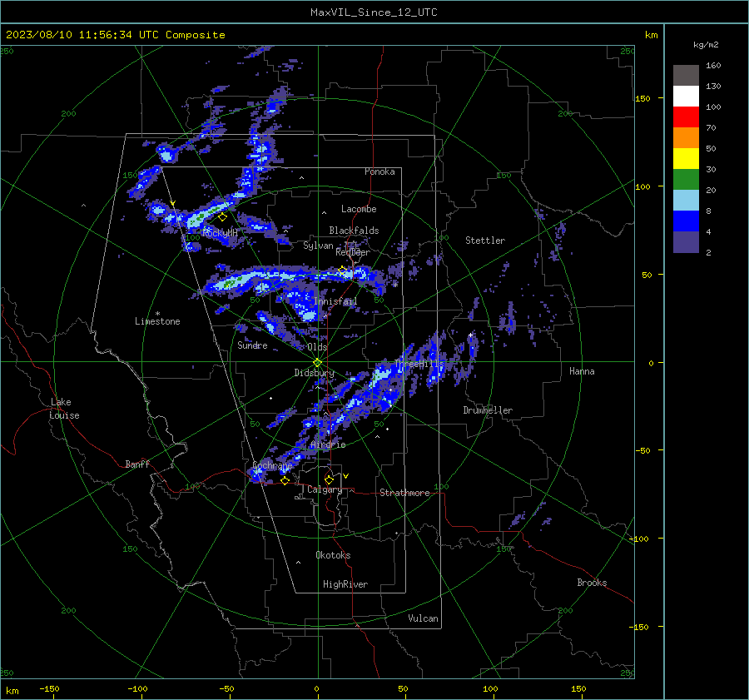Viewport: 749px width, 700px height.
Task: Click the Banff label
Action: point(137,464)
